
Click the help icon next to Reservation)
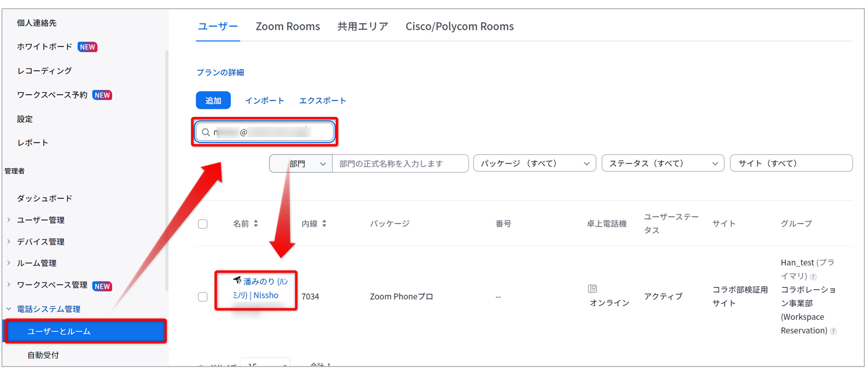tap(833, 331)
